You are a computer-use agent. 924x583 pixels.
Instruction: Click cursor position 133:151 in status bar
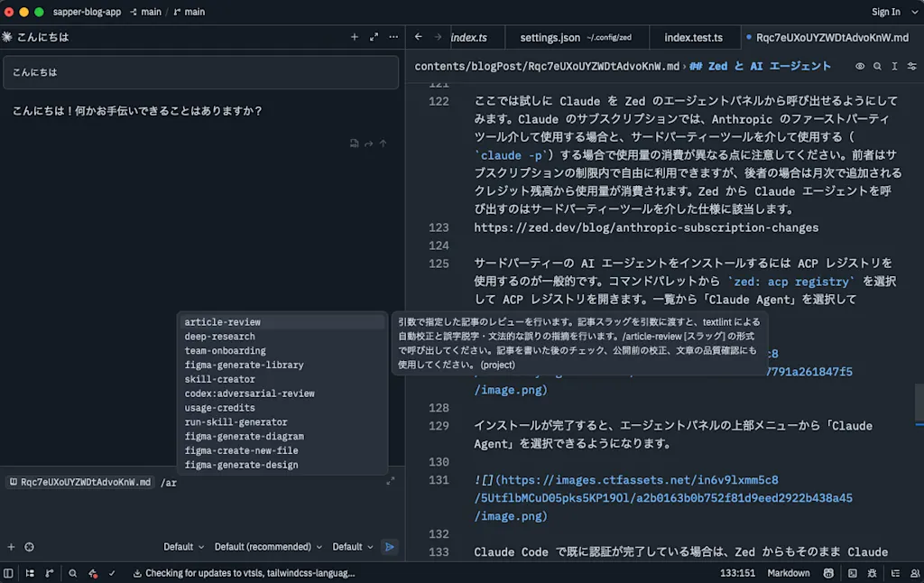point(737,573)
